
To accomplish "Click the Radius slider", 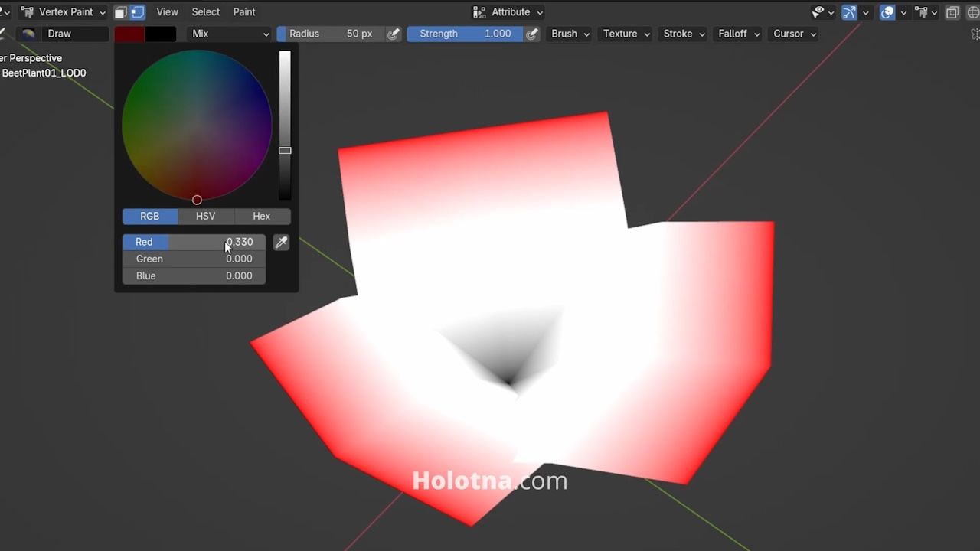I will [331, 34].
